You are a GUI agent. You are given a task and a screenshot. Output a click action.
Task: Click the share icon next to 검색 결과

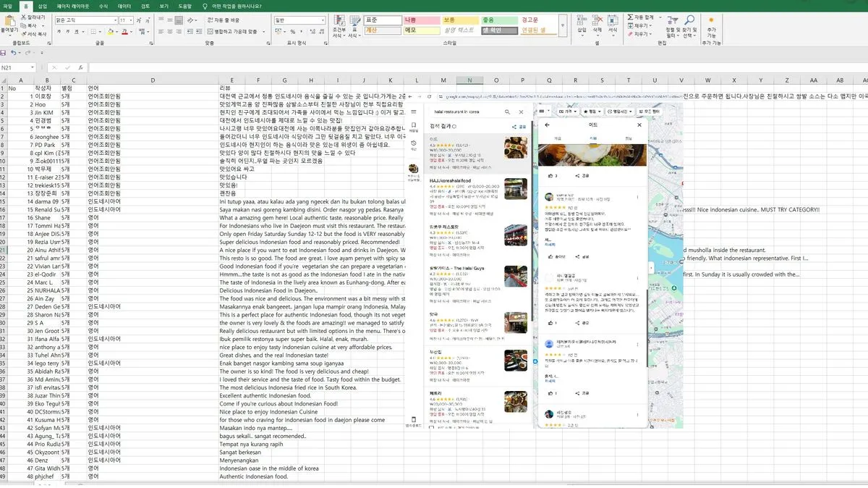(x=514, y=125)
